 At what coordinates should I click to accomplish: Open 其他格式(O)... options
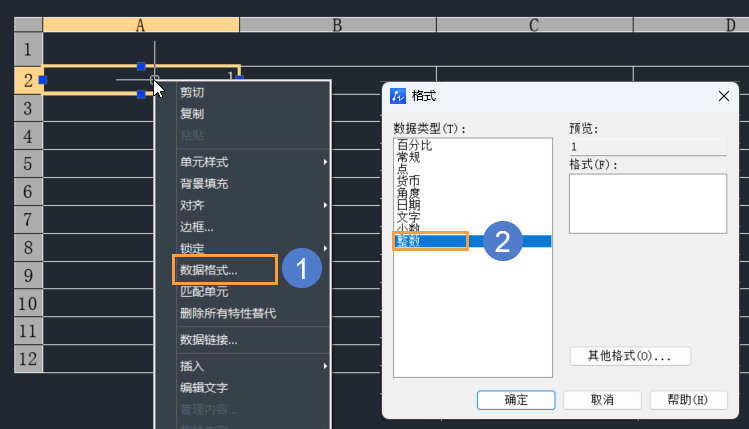click(630, 356)
